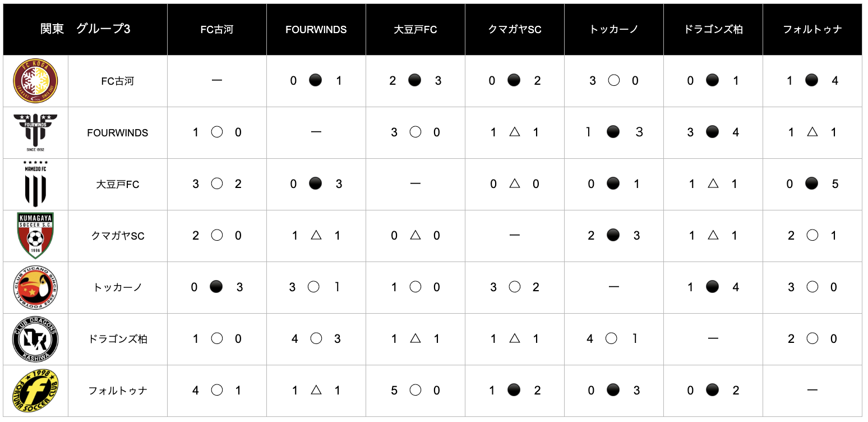The height and width of the screenshot is (422, 868).
Task: Click the ドラゴンズ柏 row team name
Action: pyautogui.click(x=117, y=339)
